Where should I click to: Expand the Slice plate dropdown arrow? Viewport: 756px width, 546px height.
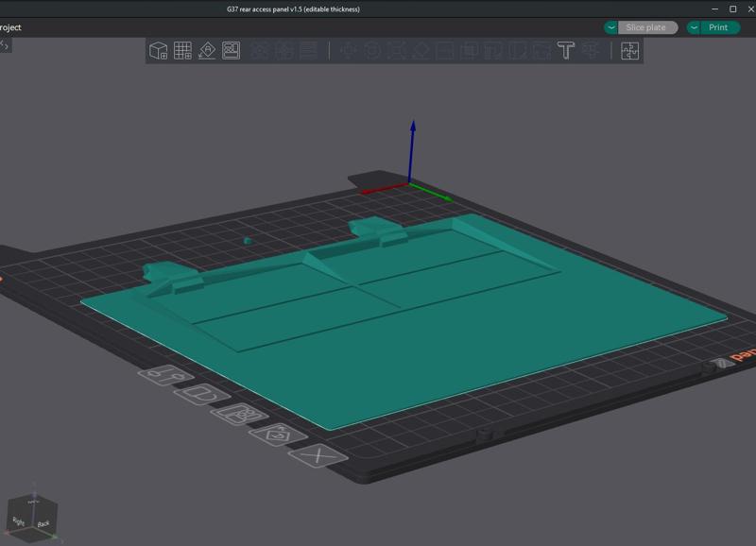(611, 27)
